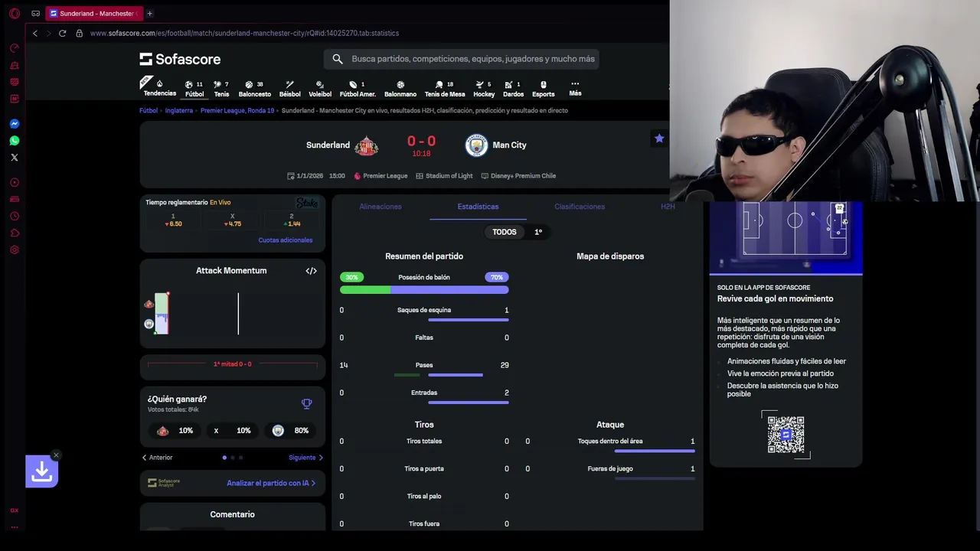Follow the Premier League, Ronda 19 breadcrumb
Screen dimensions: 980x551
pyautogui.click(x=237, y=110)
